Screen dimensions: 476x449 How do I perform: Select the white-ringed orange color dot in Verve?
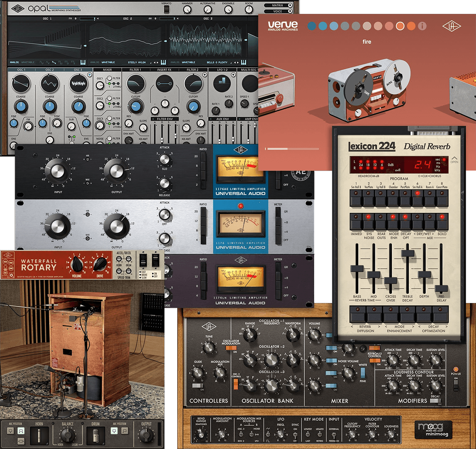click(400, 26)
